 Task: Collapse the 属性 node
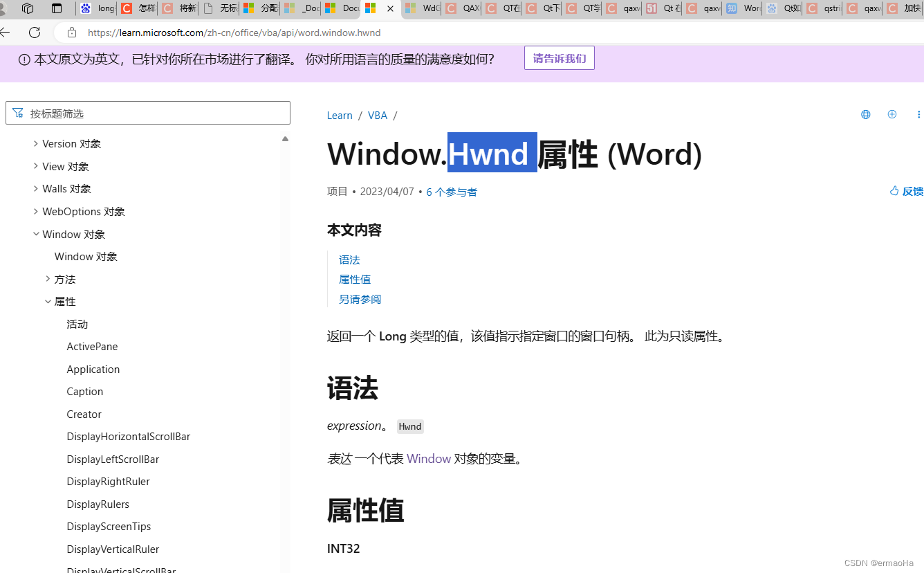(x=48, y=301)
